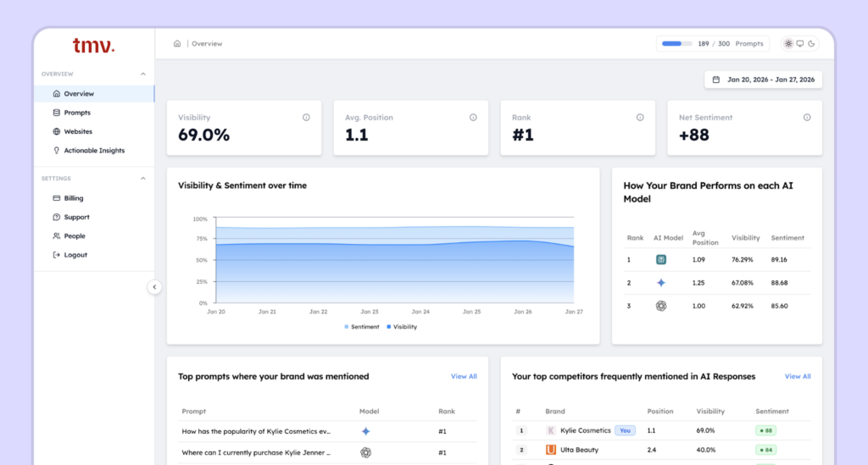Open the Prompts page in the sidebar
Image resolution: width=868 pixels, height=465 pixels.
[x=76, y=113]
